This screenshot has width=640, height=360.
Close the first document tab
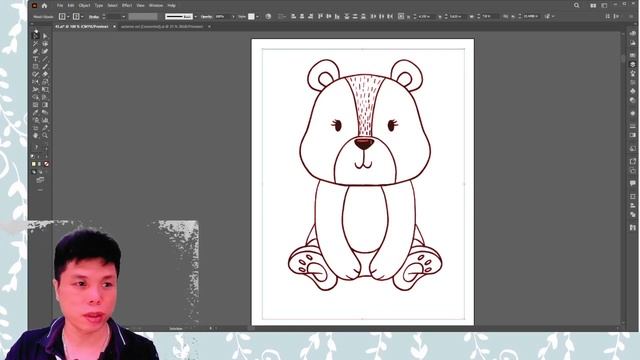click(114, 27)
